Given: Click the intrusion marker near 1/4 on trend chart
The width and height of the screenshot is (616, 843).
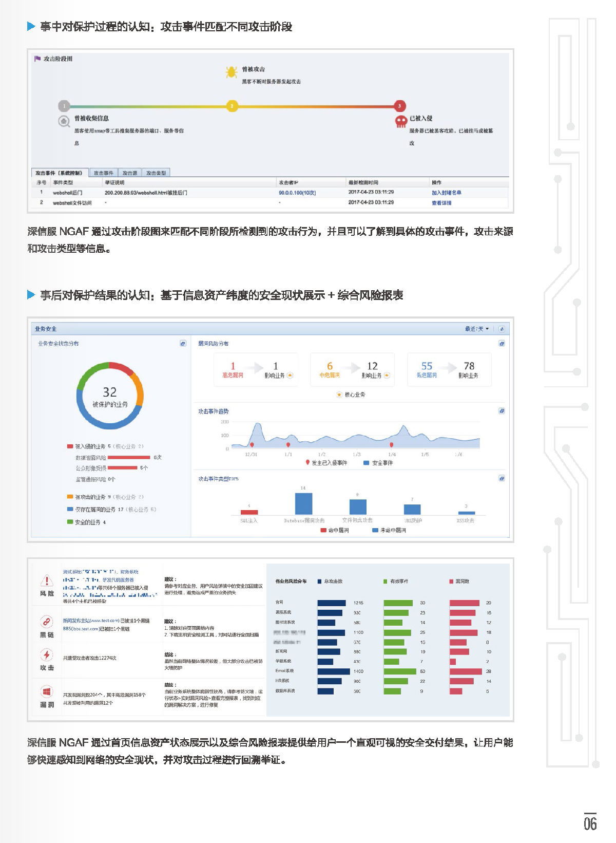Looking at the screenshot, I should pos(392,445).
